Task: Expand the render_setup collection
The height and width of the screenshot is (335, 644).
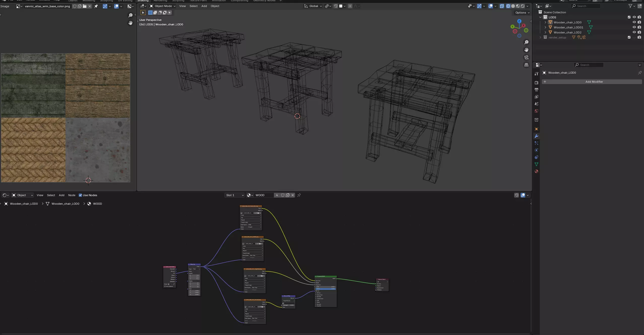Action: 540,37
